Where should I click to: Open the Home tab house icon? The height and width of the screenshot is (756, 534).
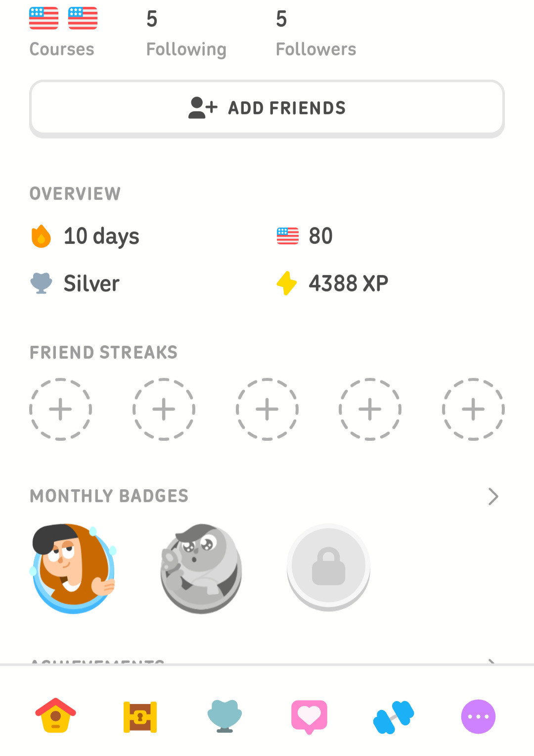[56, 715]
